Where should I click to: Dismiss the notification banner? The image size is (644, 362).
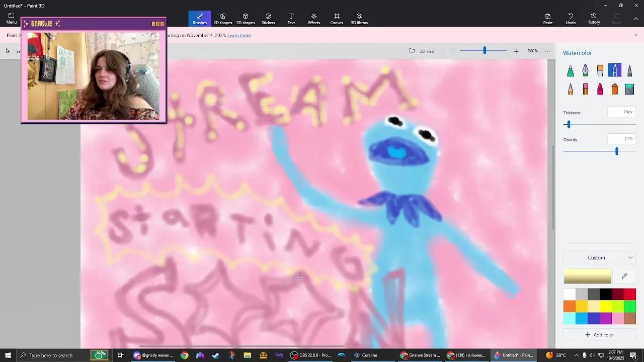[x=636, y=35]
